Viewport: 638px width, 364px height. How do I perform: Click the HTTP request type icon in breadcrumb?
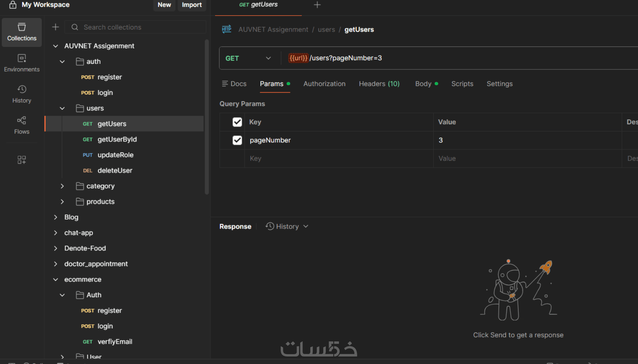(227, 29)
